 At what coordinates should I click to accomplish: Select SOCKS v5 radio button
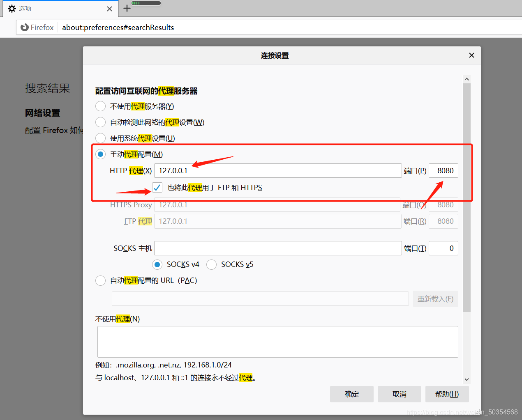pos(211,264)
